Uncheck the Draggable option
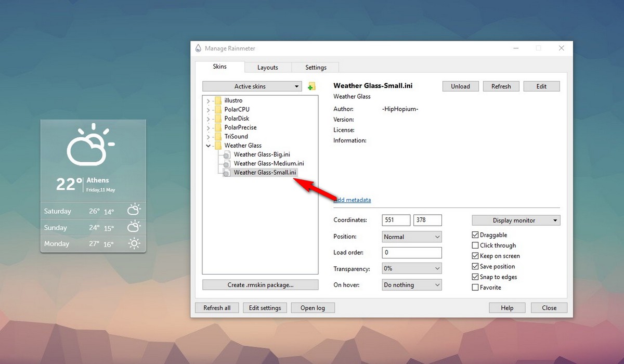 (x=475, y=235)
